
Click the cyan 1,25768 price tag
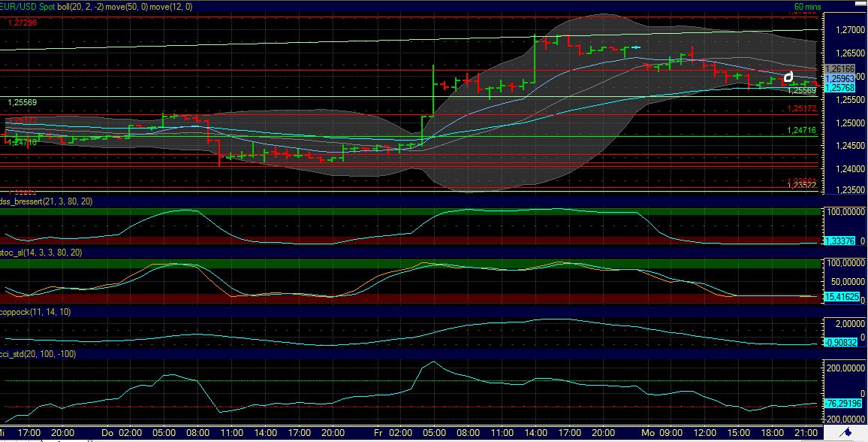tap(839, 87)
